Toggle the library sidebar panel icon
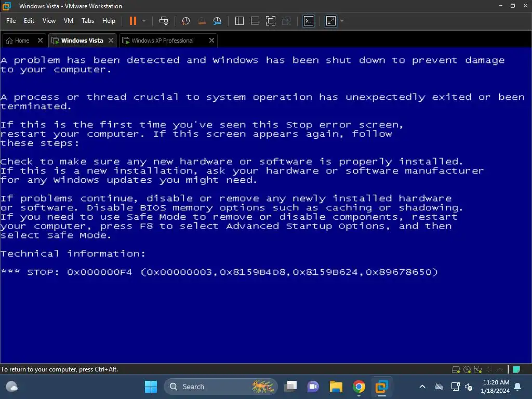The image size is (532, 399). 239,21
